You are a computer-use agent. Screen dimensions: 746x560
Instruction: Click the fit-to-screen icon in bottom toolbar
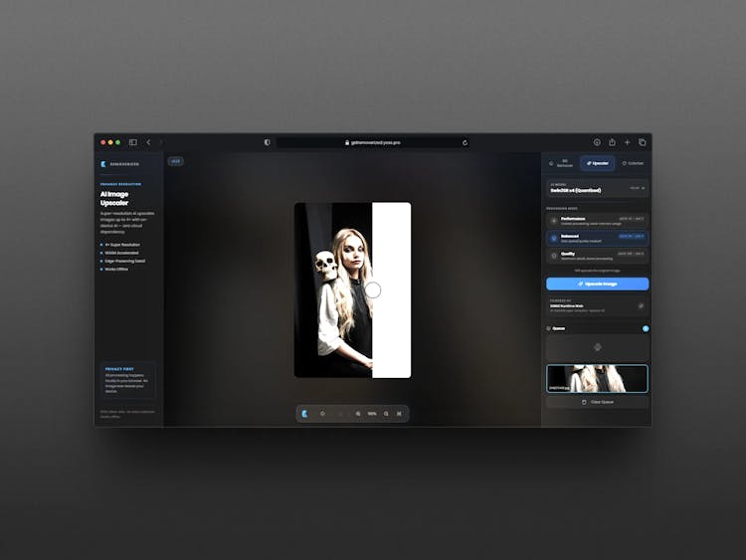399,413
